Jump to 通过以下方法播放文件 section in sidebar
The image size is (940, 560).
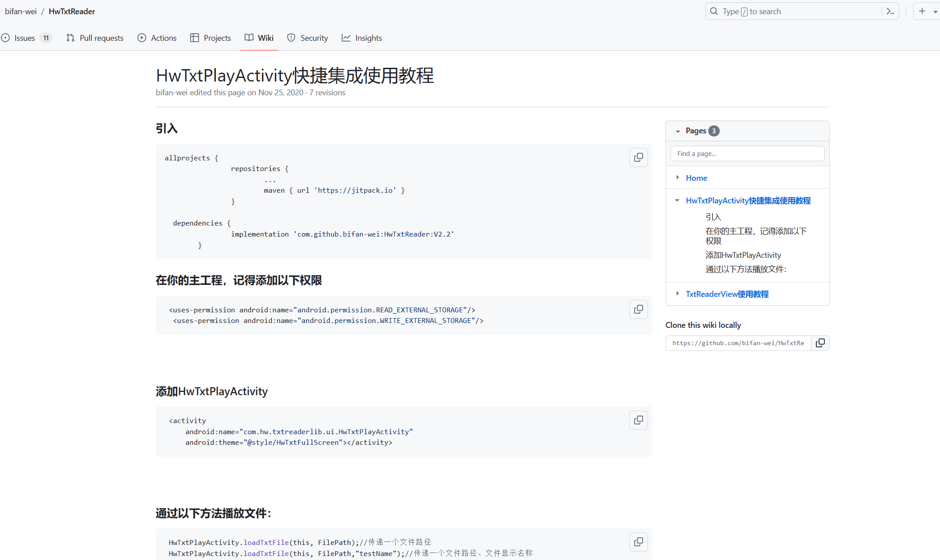point(746,269)
